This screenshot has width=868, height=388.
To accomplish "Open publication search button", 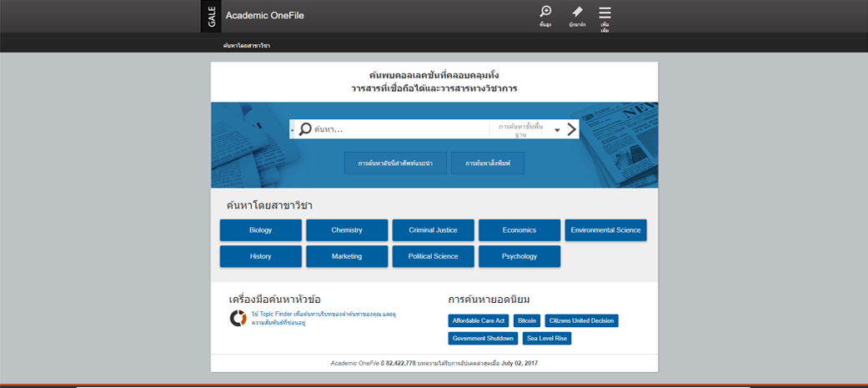I will [488, 164].
